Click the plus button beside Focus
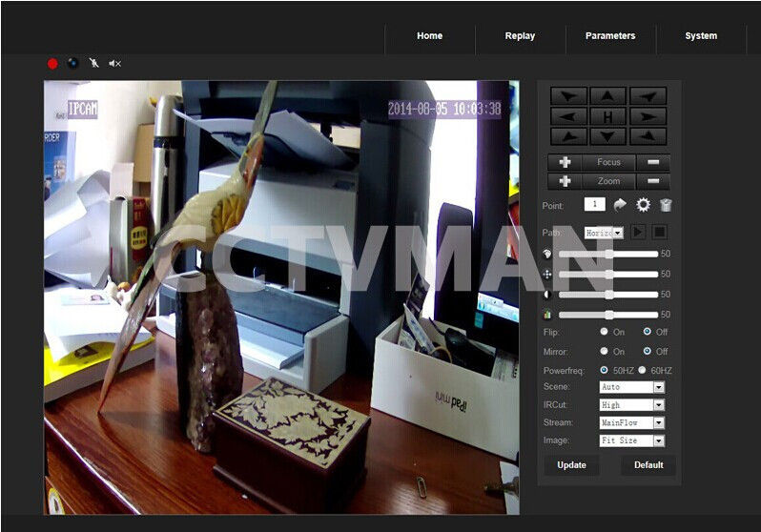761x532 pixels. [x=565, y=162]
